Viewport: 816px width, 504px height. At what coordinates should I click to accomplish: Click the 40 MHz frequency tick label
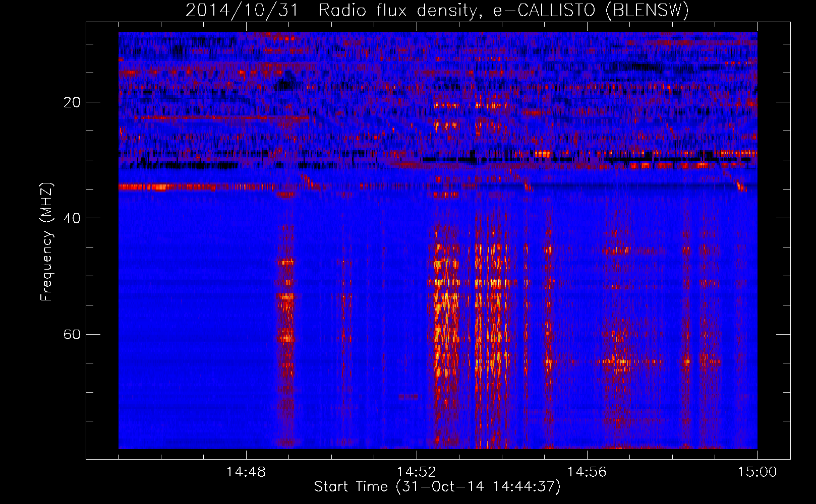72,218
